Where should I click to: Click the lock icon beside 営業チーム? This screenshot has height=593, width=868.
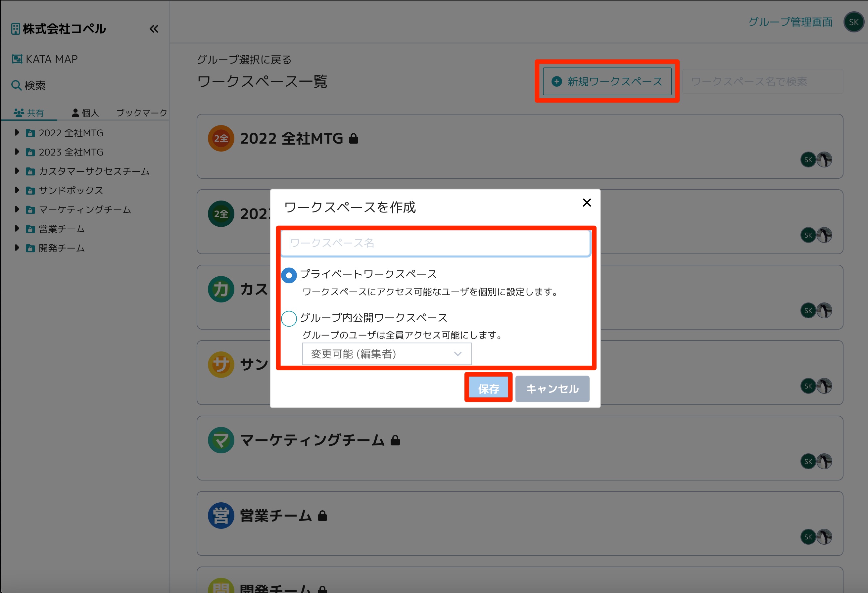[x=322, y=516]
